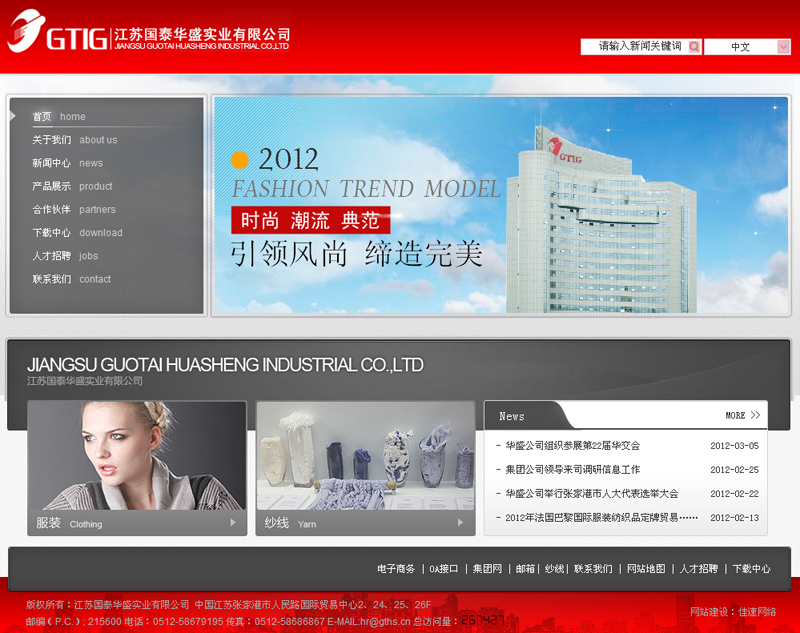The height and width of the screenshot is (633, 800).
Task: Open news 2012年法国巴黎国际服装纺织品定牌贸易
Action: pos(602,518)
